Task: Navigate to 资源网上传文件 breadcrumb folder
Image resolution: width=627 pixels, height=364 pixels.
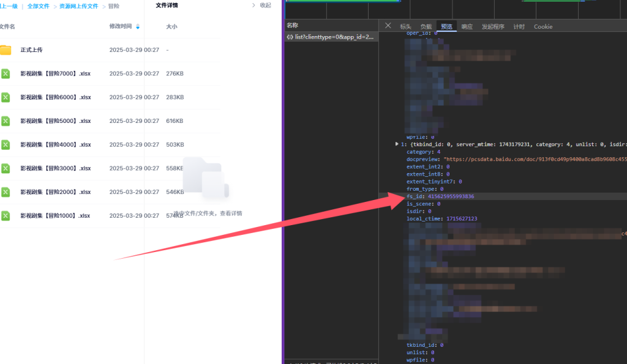Action: (78, 6)
